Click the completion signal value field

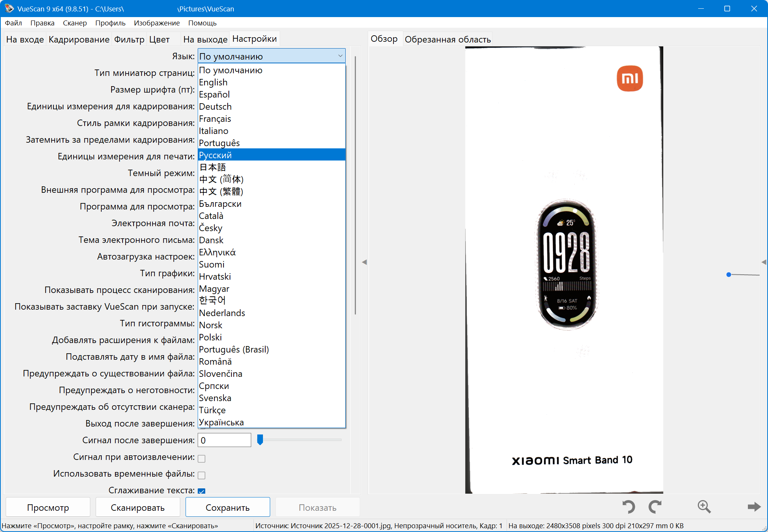click(x=224, y=440)
